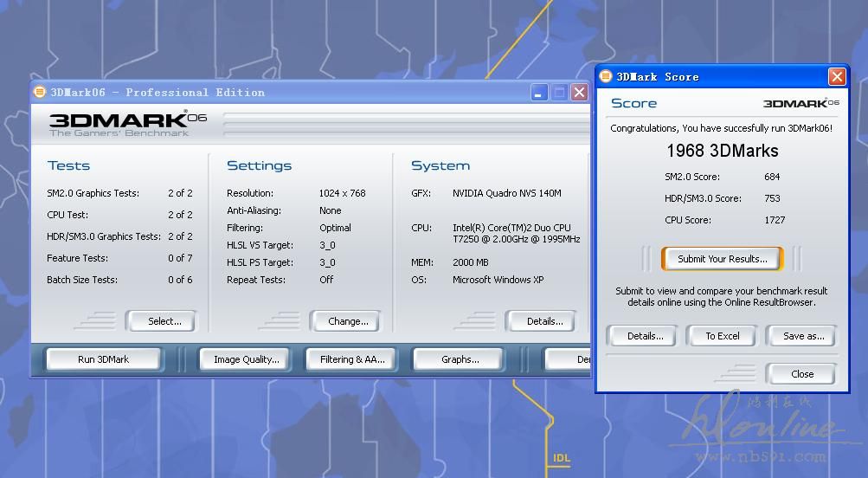Open the Image Quality... tool
This screenshot has height=478, width=868.
click(x=246, y=359)
